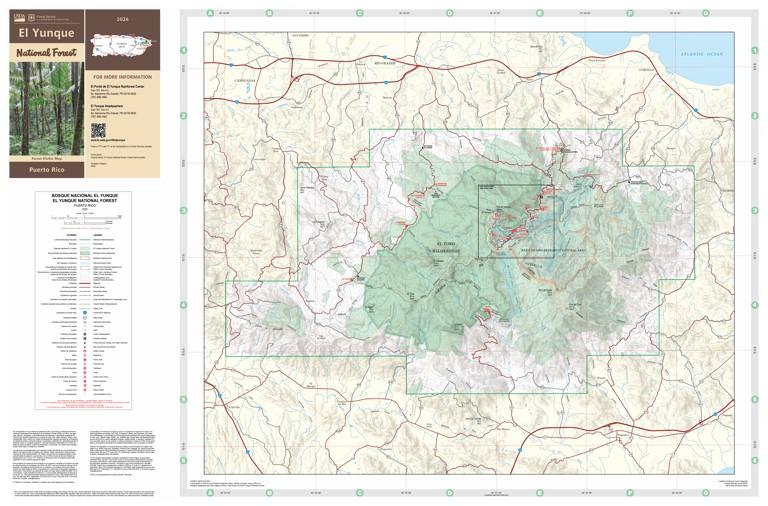Click grid marker B on the top border
The height and width of the screenshot is (506, 768).
point(269,13)
